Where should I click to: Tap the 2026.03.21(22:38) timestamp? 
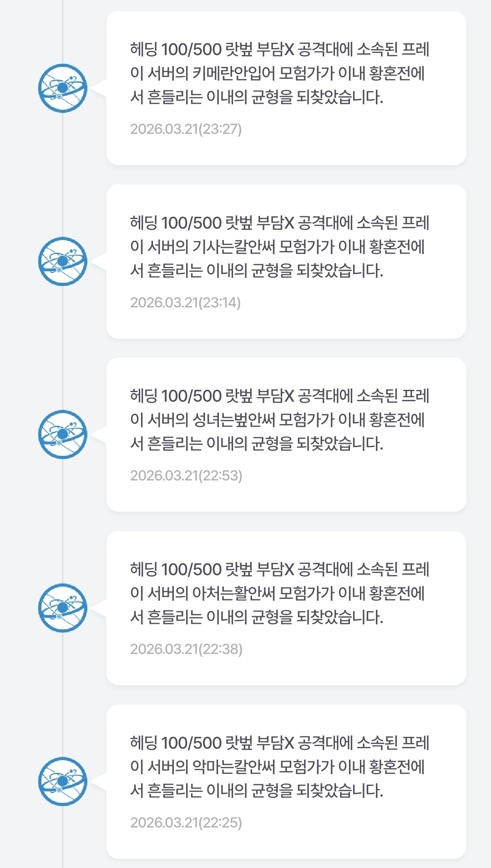186,649
